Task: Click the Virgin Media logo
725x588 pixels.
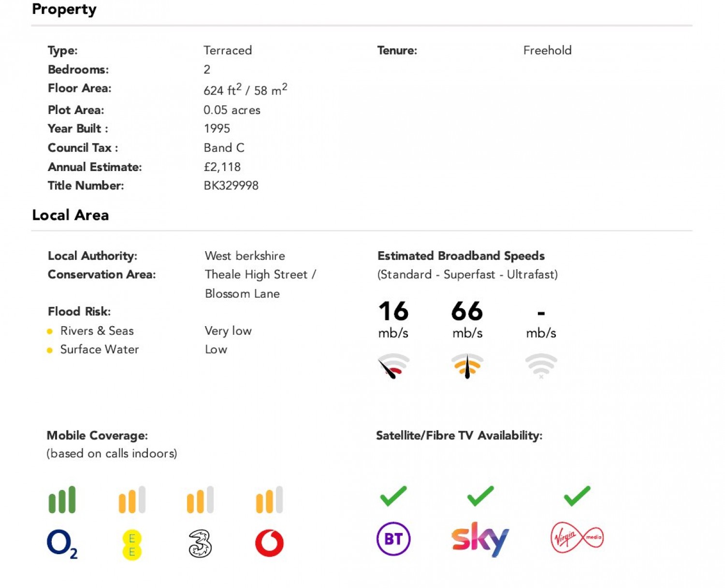Action: click(577, 537)
